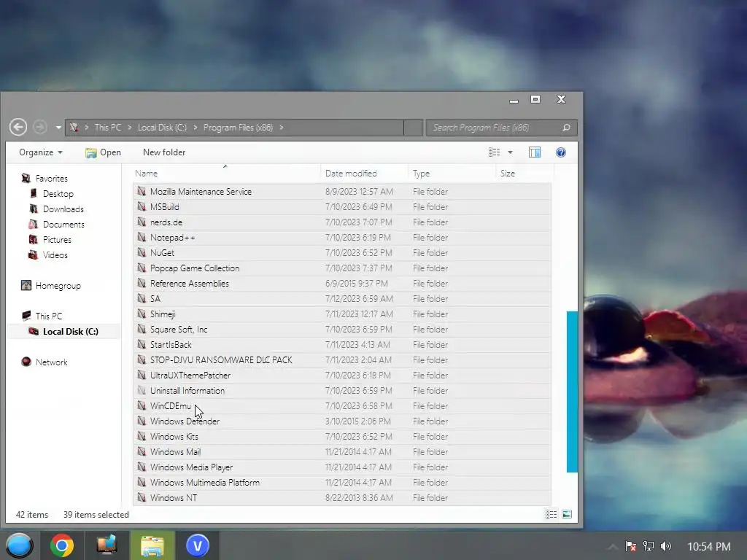
Task: Click the Windows NT folder icon
Action: point(142,497)
